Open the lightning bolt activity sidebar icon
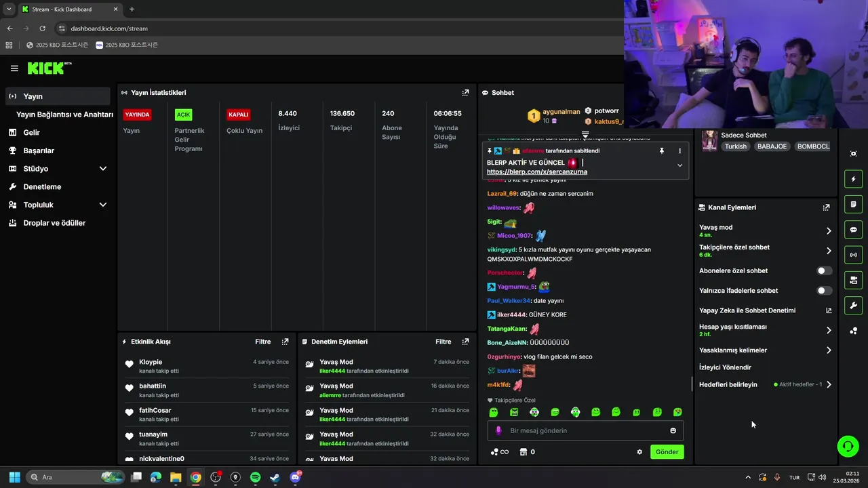The height and width of the screenshot is (488, 868). [x=853, y=179]
